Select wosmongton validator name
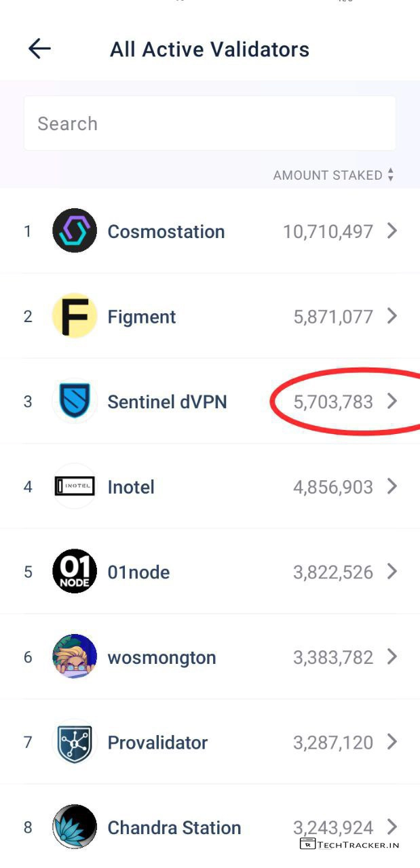The image size is (420, 868). [161, 658]
